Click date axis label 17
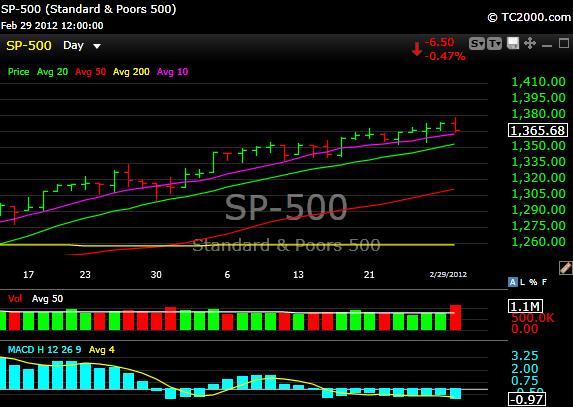Screen dimensions: 573x407 (x=29, y=275)
